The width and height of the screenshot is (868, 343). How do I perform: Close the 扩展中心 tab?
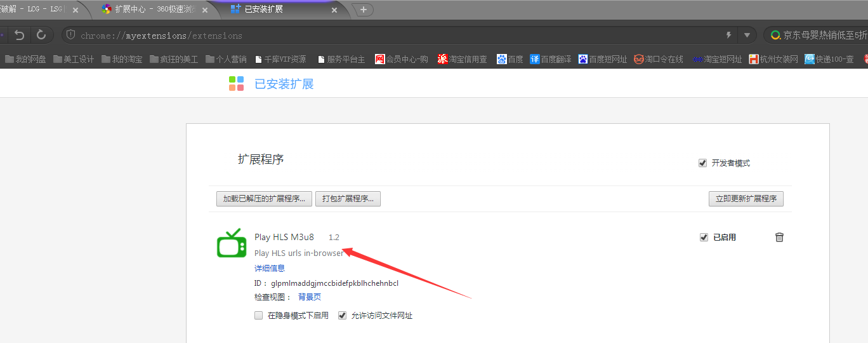pyautogui.click(x=205, y=10)
